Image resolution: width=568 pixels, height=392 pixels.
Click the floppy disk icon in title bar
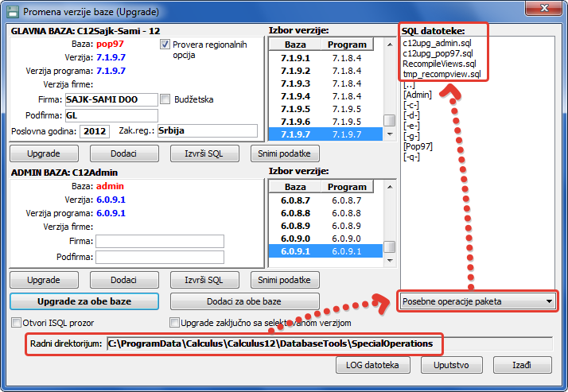coord(12,12)
